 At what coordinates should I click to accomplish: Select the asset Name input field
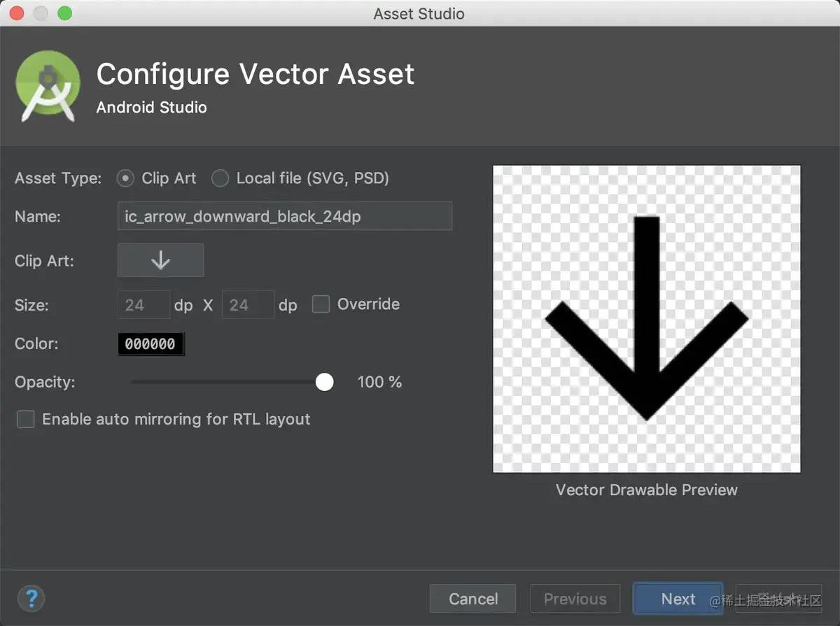point(284,216)
